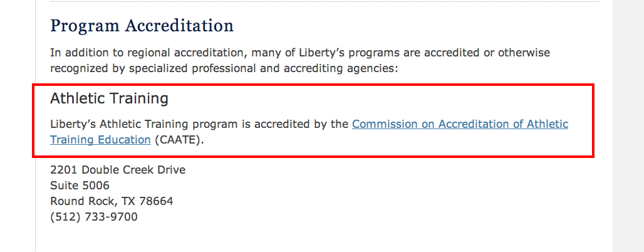
Task: Click Liberty's at start of Athletic Training sentence
Action: [73, 124]
